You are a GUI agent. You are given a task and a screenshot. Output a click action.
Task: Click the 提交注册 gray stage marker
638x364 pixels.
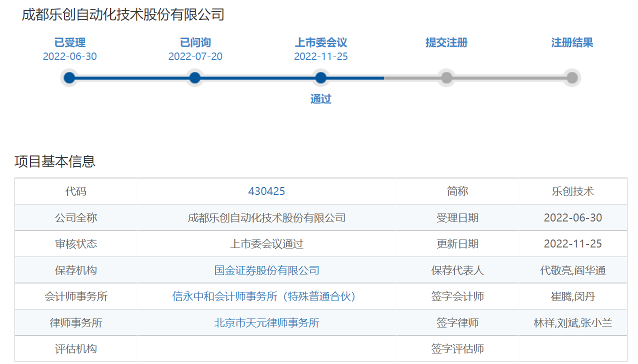tap(446, 78)
